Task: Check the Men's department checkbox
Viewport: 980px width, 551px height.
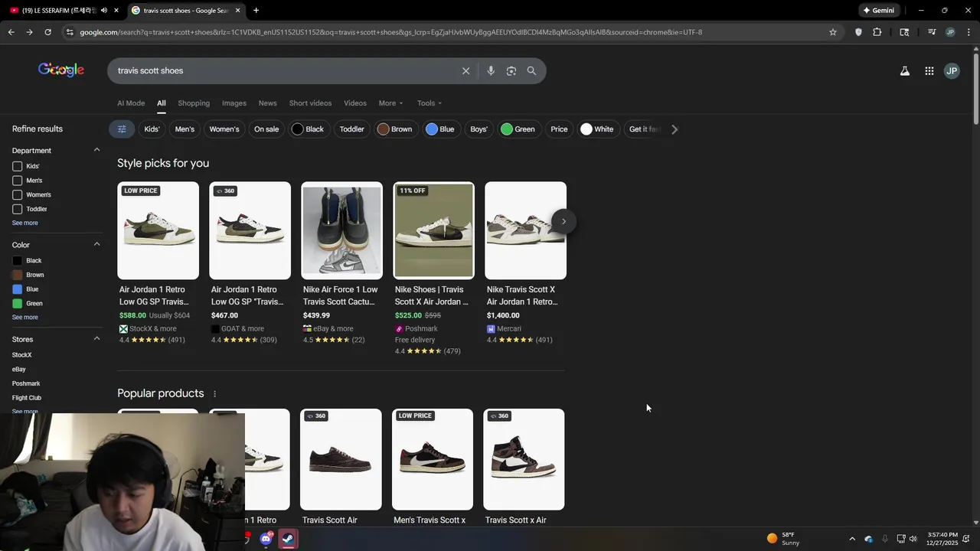Action: click(x=17, y=181)
